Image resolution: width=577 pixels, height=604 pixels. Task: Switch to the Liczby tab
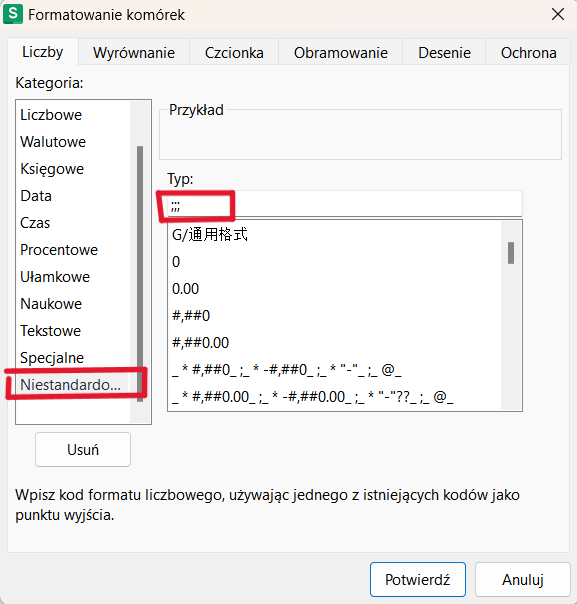[43, 52]
